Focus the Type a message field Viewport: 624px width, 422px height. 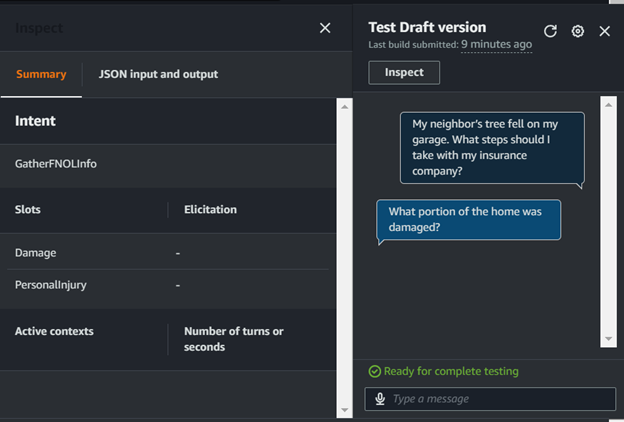[x=490, y=399]
